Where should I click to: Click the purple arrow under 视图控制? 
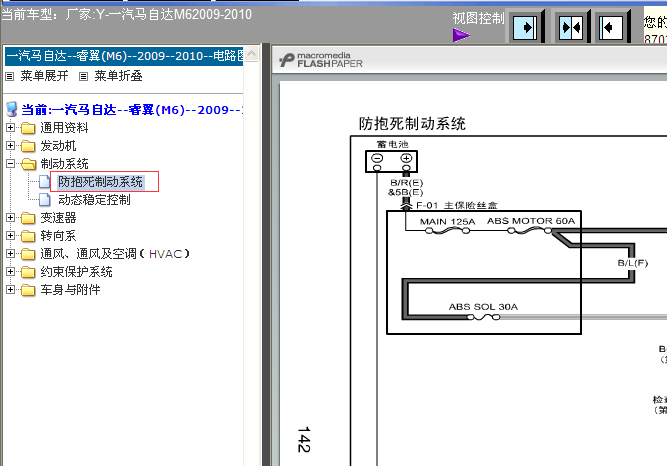pos(462,35)
